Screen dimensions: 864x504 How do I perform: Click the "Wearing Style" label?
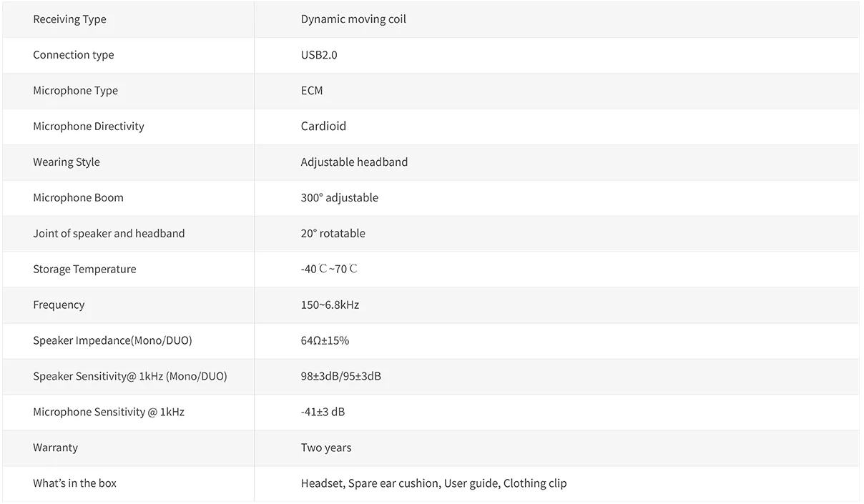click(67, 162)
